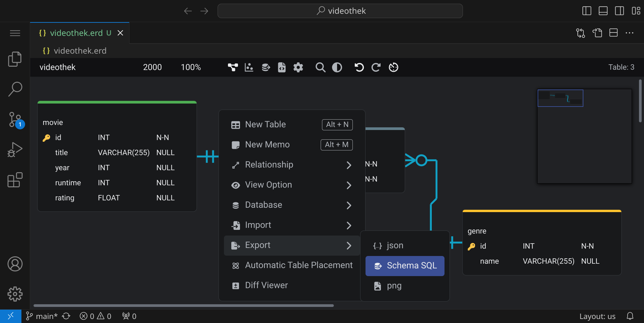
Task: Click the generator code file icon
Action: coord(282,67)
